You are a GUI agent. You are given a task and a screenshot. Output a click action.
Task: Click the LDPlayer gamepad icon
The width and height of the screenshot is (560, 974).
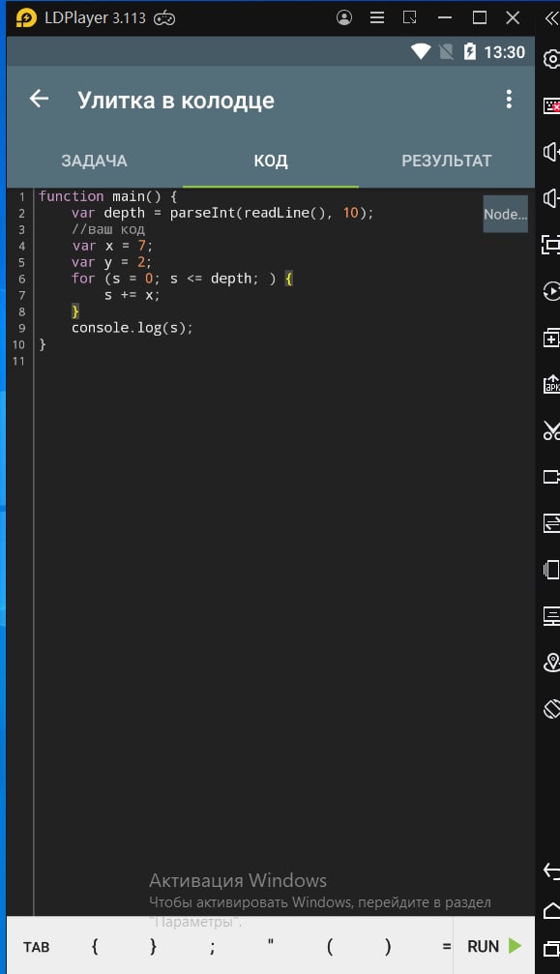tap(164, 18)
